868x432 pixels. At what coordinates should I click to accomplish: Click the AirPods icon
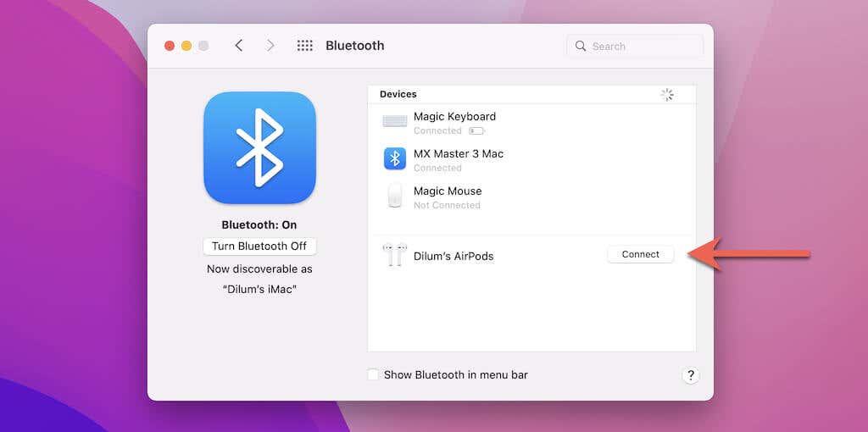[x=395, y=255]
